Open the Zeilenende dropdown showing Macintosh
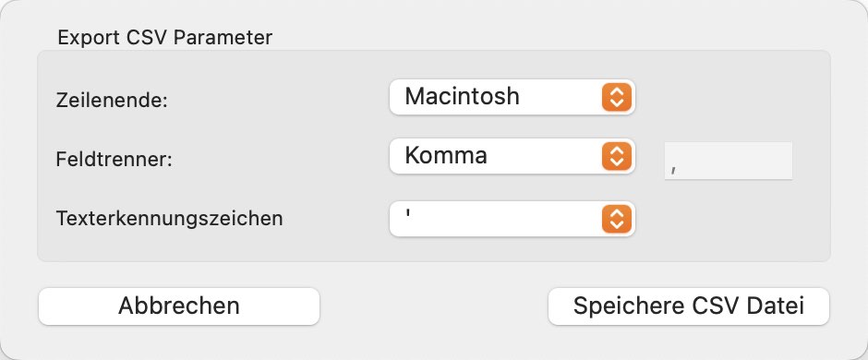 coord(512,97)
